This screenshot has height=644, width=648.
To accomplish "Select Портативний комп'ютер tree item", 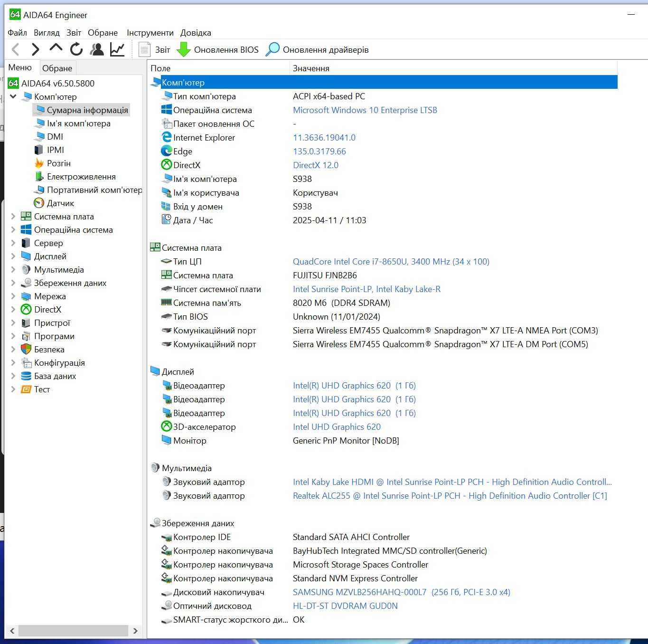I will (88, 189).
